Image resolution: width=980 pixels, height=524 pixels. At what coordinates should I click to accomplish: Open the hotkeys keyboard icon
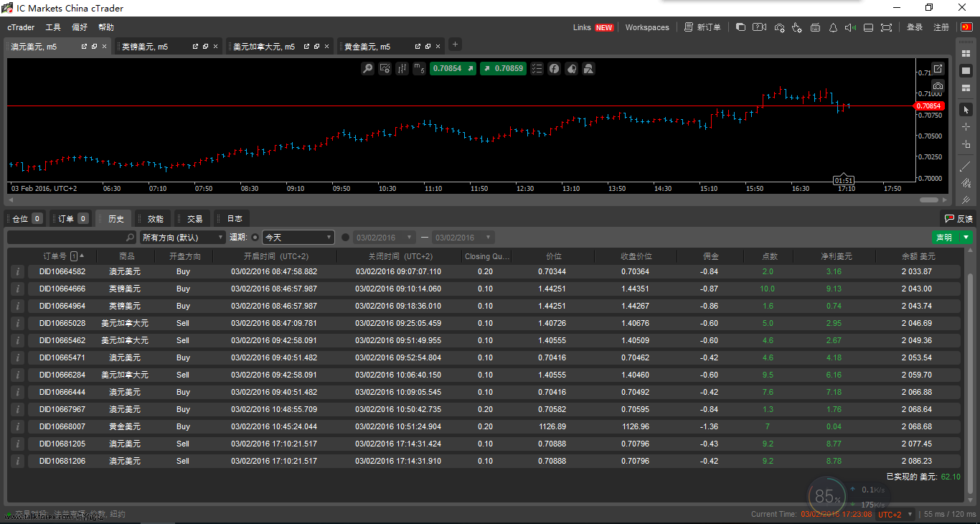point(815,27)
